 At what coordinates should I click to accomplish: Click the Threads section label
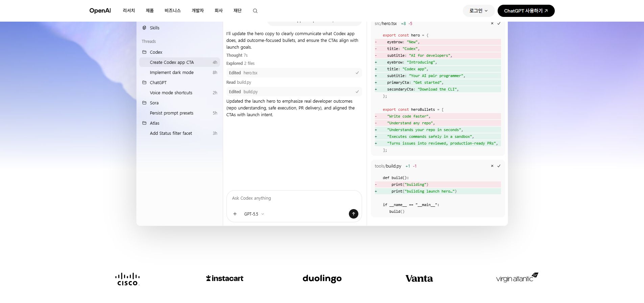149,41
